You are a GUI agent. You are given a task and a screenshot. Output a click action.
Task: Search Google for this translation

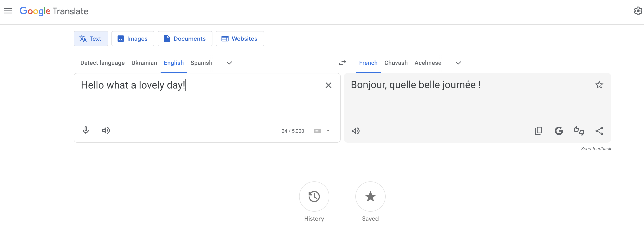coord(559,131)
